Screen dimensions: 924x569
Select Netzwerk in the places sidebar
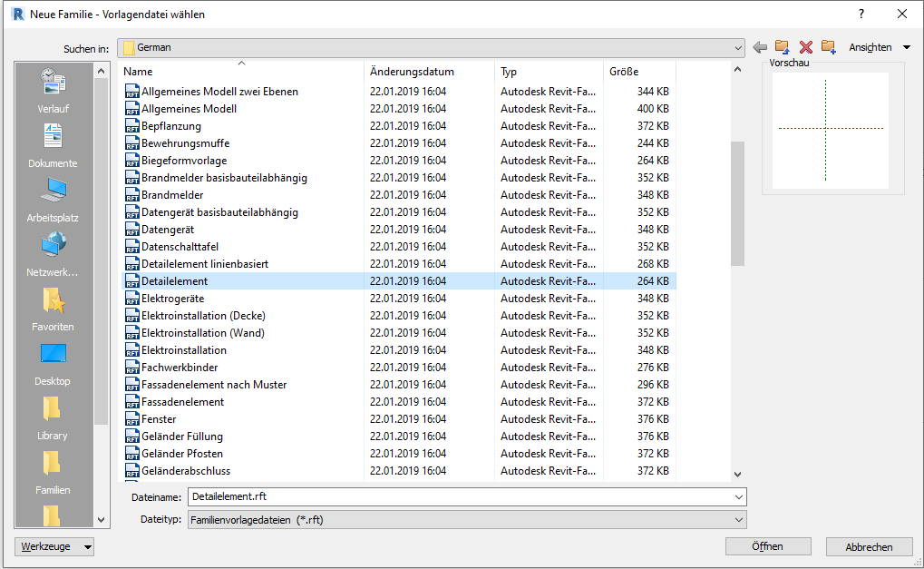[53, 254]
